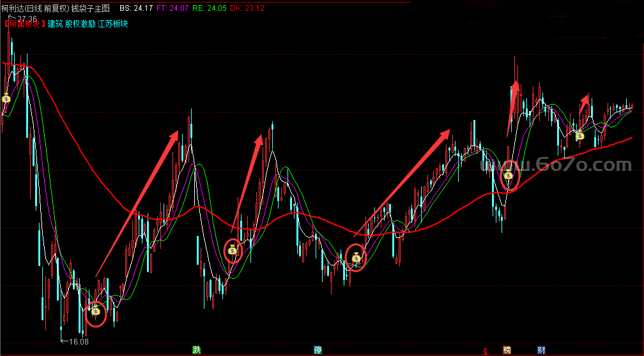The image size is (644, 356).
Task: Click the blue 财 marker at the bottom
Action: pos(541,350)
